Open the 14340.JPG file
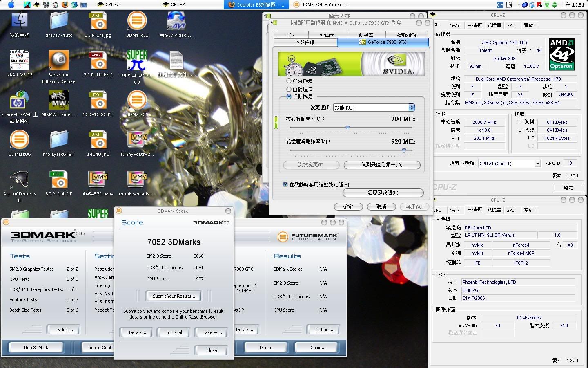588x368 pixels. (98, 143)
